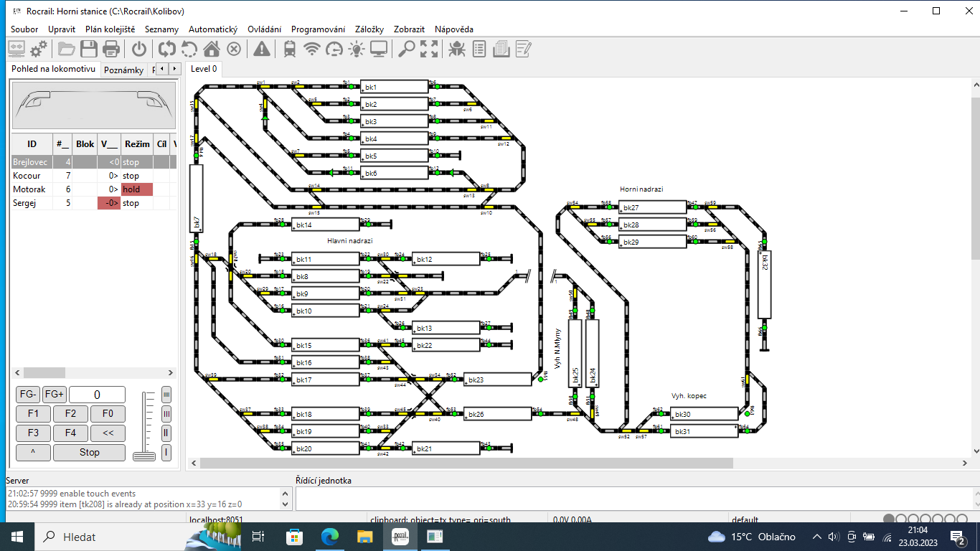Click the stacked pages toolbar icon
The width and height of the screenshot is (980, 551).
click(501, 49)
